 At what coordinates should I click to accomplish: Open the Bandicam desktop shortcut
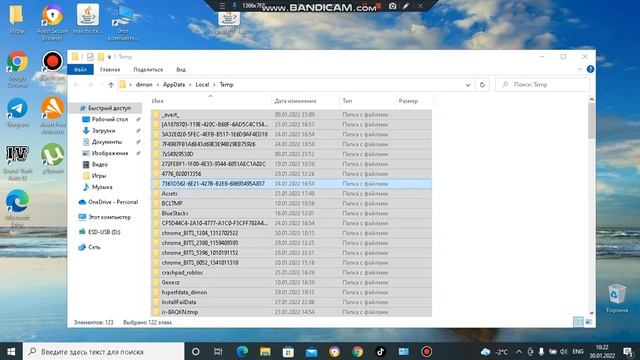52,66
